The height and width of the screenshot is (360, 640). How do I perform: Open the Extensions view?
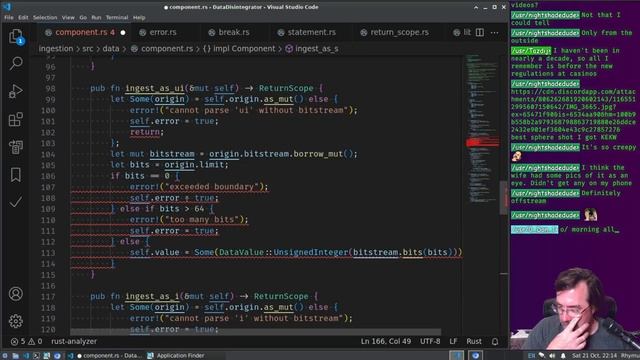16,120
